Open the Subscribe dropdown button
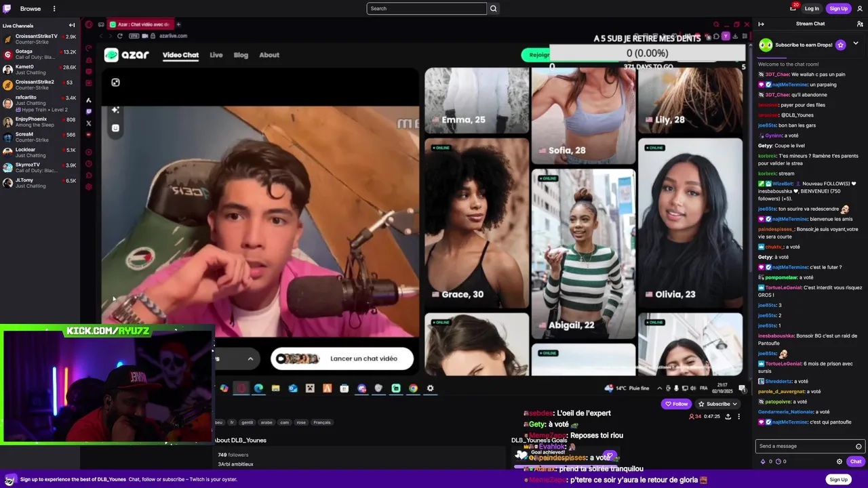 (718, 404)
